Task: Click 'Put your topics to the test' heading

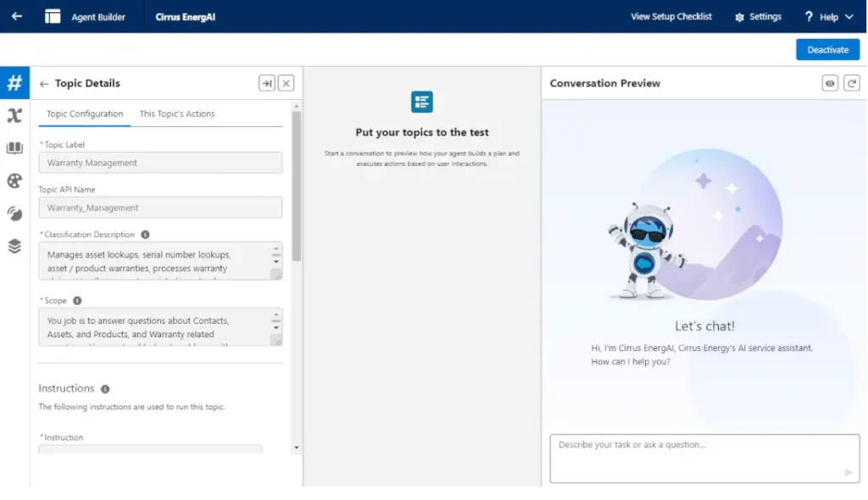Action: [422, 132]
